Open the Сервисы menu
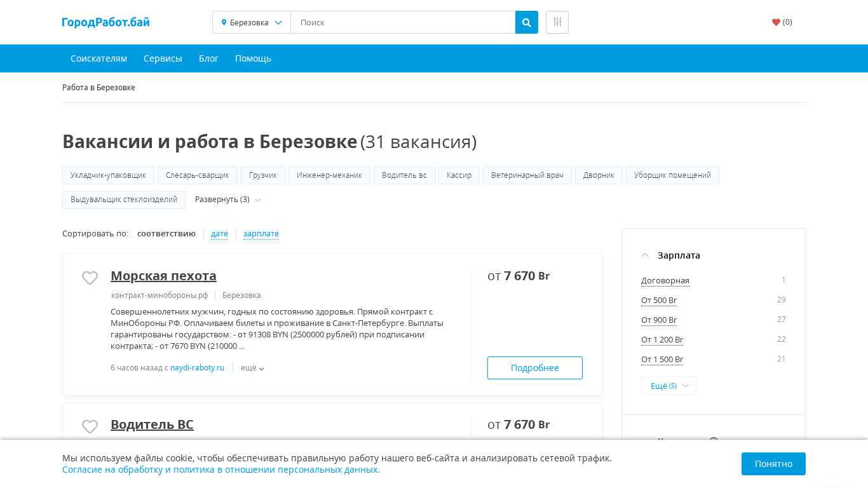Screen dimensions: 868x488 pos(163,58)
